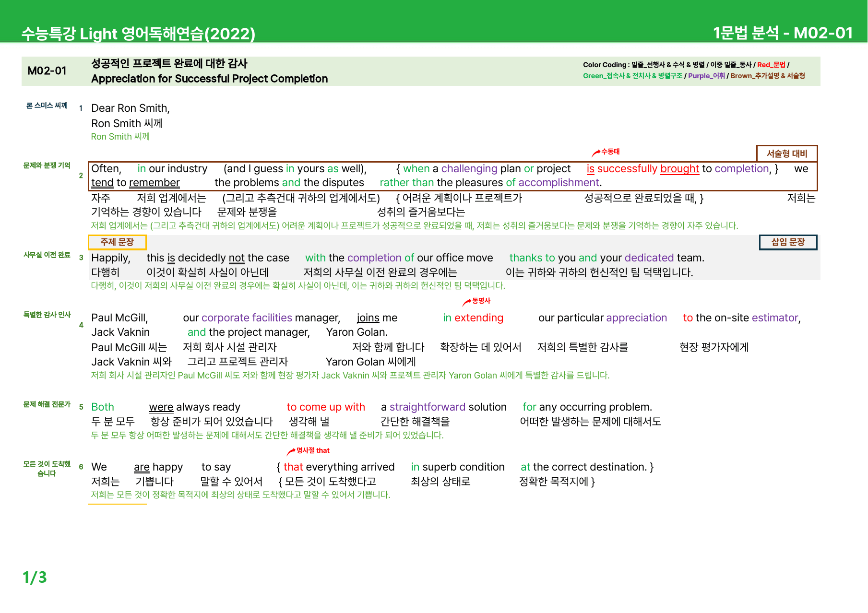Click the underlined verb 'tend' in sentence 2

(102, 183)
